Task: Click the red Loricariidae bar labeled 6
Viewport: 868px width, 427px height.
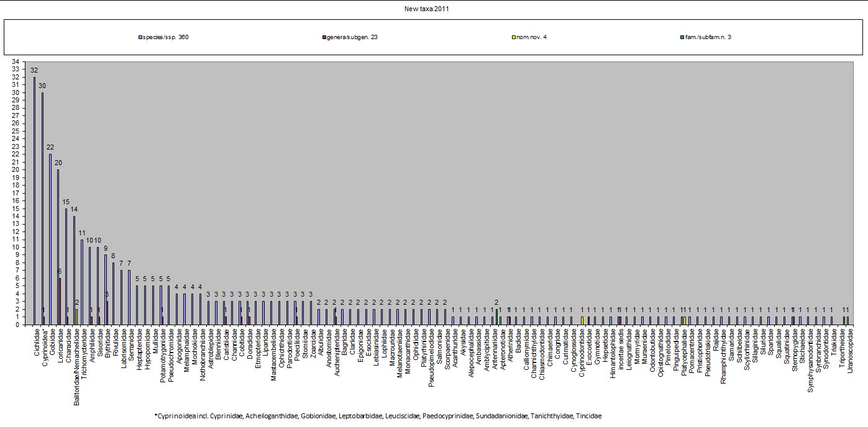Action: click(60, 301)
